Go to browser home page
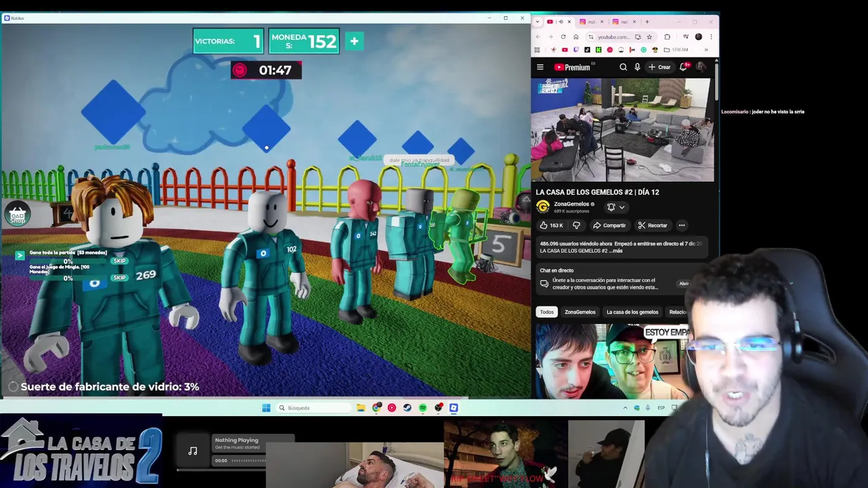Viewport: 868px width, 488px height. [576, 37]
